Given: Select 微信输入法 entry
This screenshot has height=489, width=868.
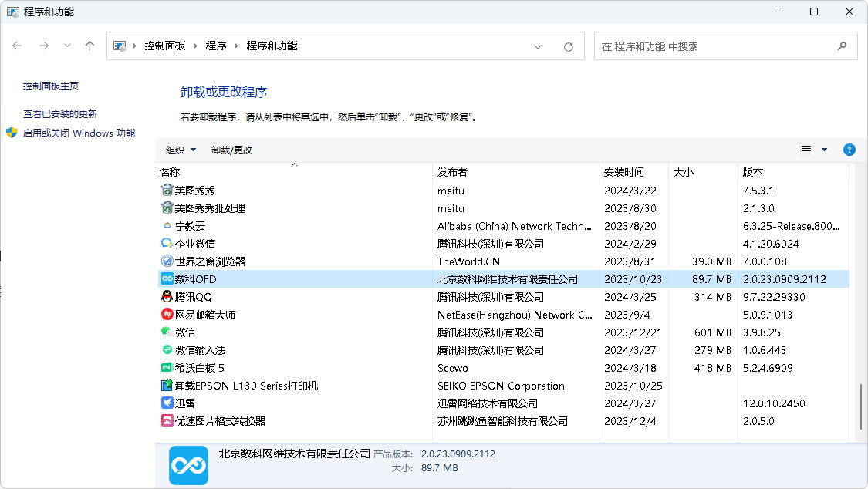Looking at the screenshot, I should click(200, 350).
